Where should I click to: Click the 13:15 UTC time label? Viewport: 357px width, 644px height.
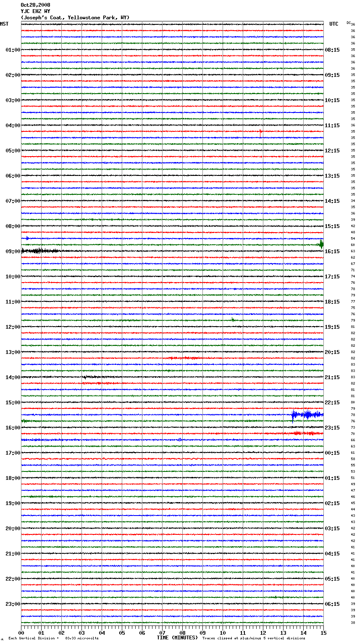(332, 176)
